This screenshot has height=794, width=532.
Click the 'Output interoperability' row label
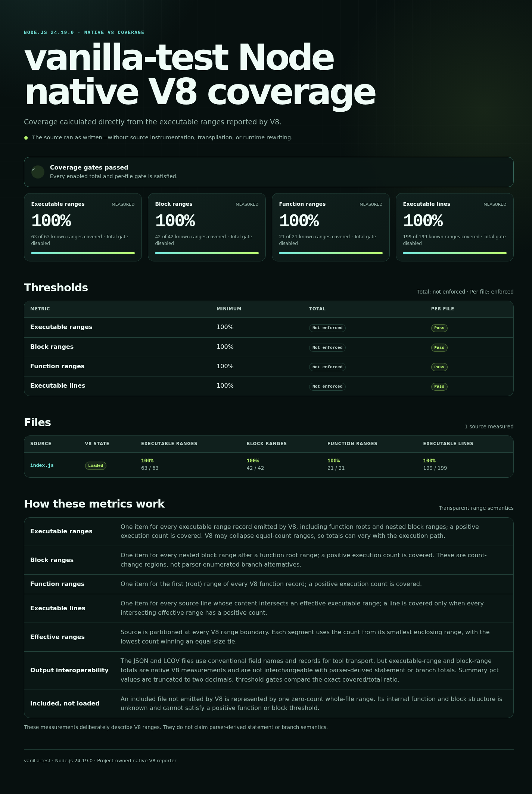click(x=69, y=670)
